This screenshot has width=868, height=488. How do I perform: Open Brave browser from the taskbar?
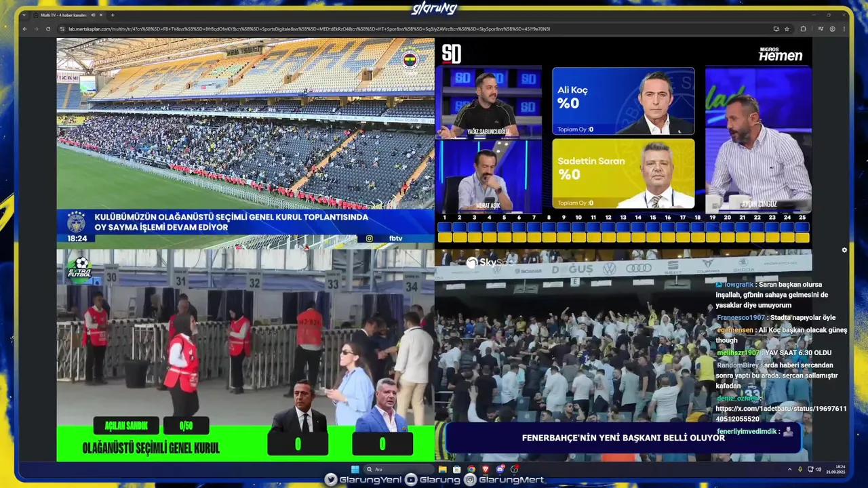tap(486, 469)
